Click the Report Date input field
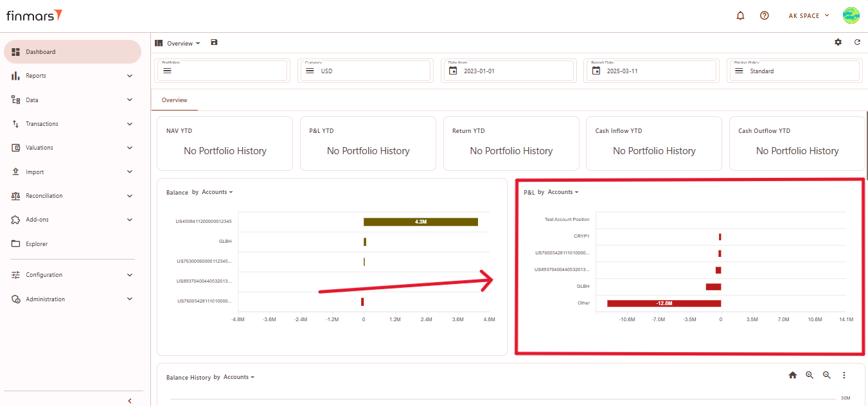Viewport: 868px width, 406px height. [654, 71]
